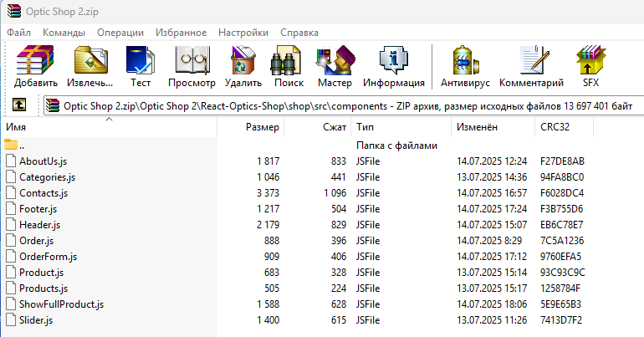
Task: Sort files by the Размер column header
Action: coord(262,128)
